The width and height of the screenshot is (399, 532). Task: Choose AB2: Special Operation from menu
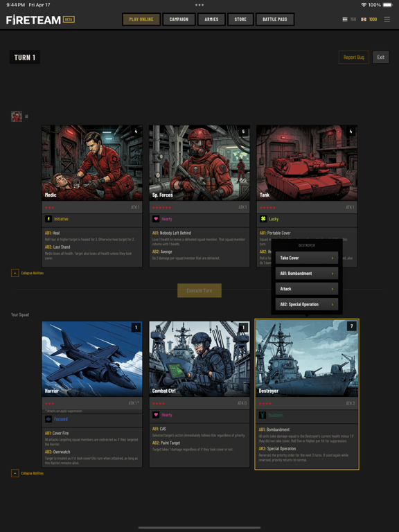click(x=307, y=304)
